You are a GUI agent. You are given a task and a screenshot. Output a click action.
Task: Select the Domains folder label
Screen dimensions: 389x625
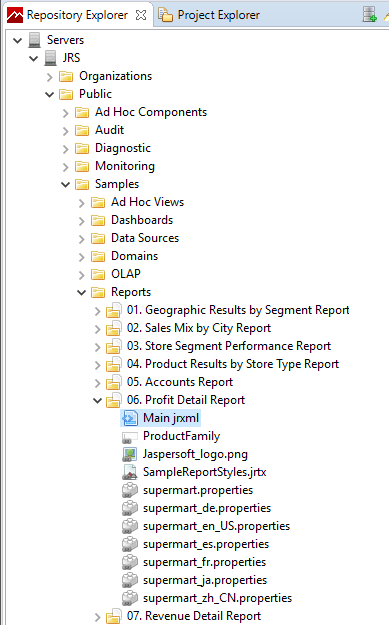[134, 256]
